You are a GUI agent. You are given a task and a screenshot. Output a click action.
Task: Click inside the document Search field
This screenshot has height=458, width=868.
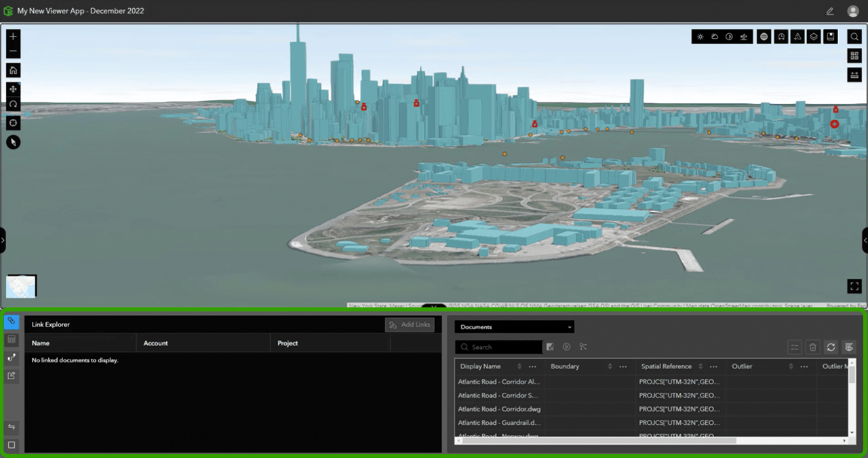[x=498, y=347]
